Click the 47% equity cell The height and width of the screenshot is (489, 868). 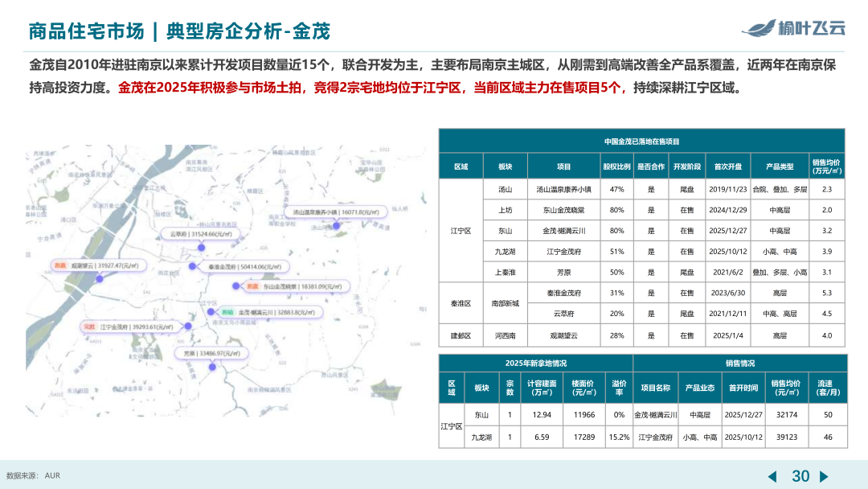616,189
